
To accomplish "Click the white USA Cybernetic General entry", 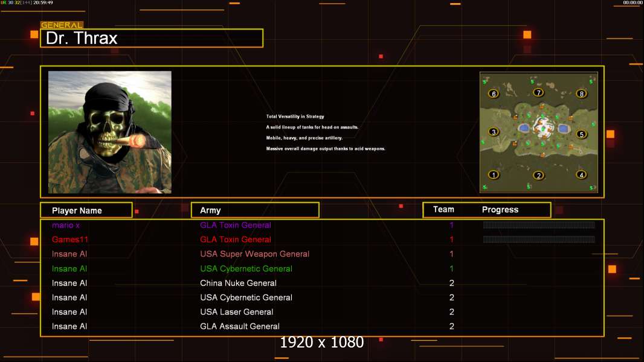I will (246, 297).
